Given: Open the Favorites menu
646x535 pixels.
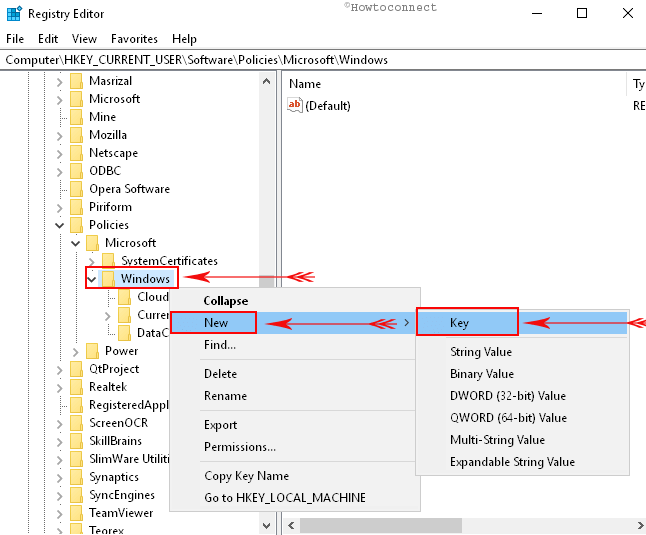Looking at the screenshot, I should [134, 39].
